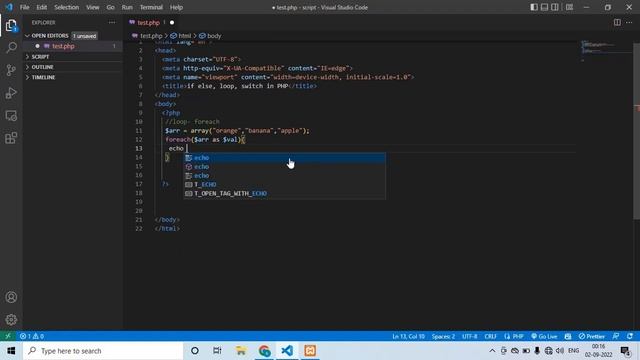Open the Help menu

[x=176, y=7]
